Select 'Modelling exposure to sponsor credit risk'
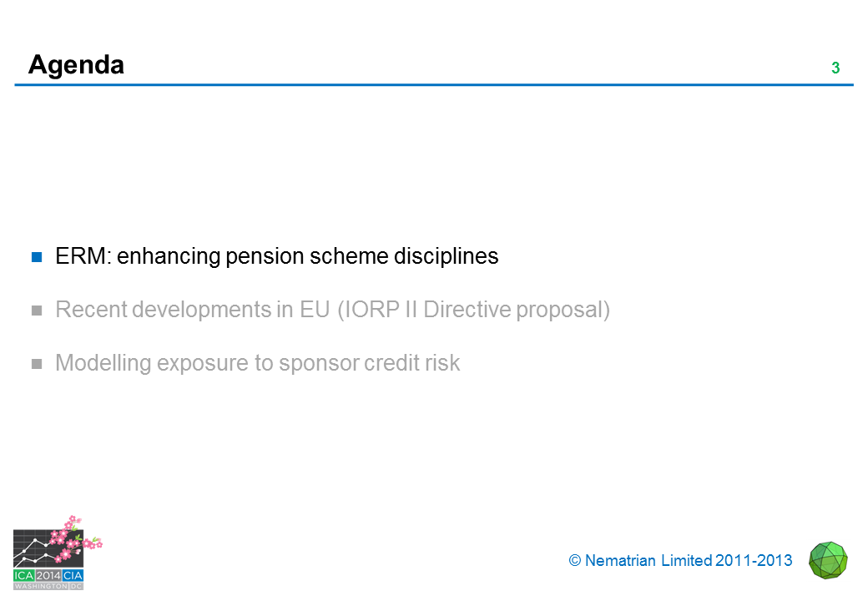Viewport: 868px width, 601px height. 257,363
